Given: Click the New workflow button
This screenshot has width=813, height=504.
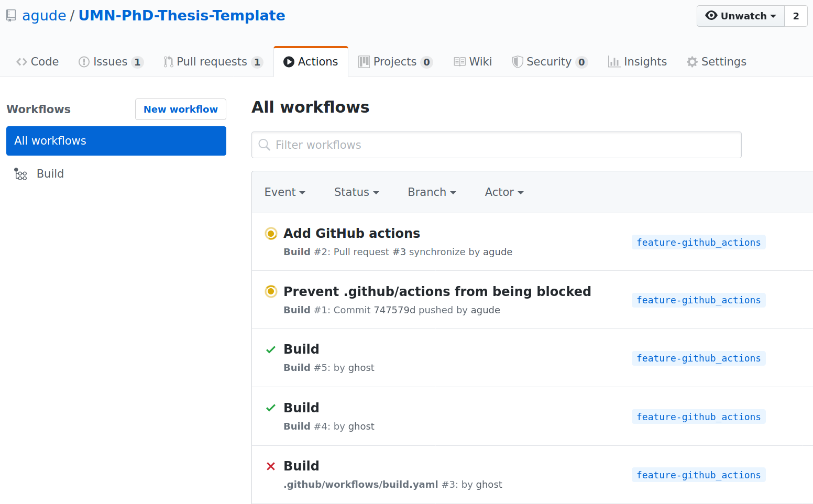Looking at the screenshot, I should click(181, 109).
